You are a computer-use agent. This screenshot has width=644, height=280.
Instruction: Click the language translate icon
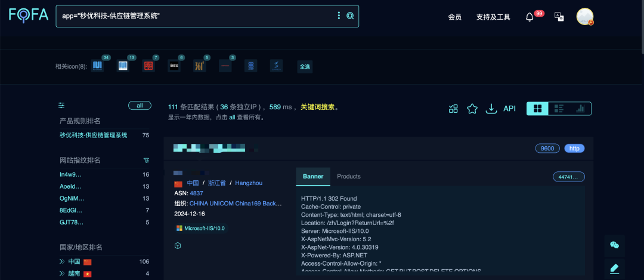(559, 17)
